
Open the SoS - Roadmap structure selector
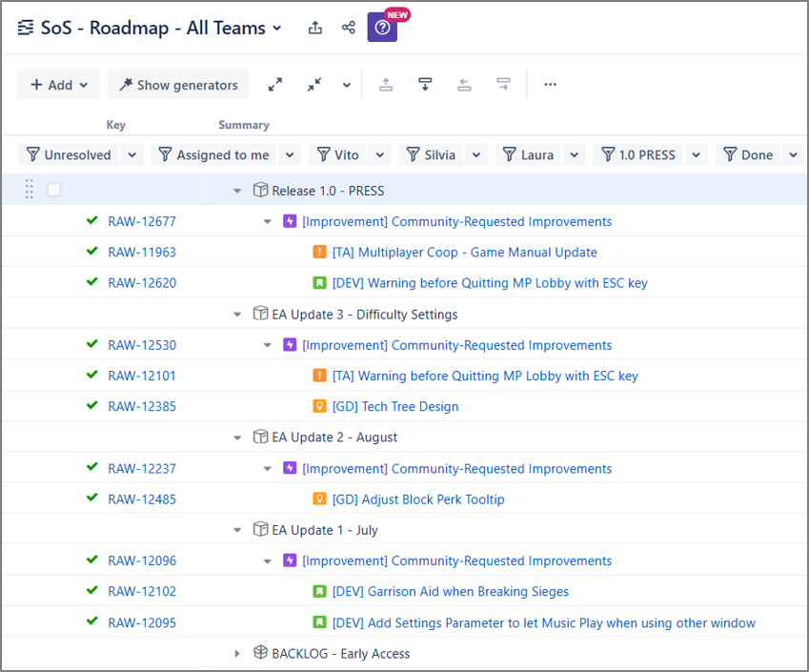click(151, 28)
